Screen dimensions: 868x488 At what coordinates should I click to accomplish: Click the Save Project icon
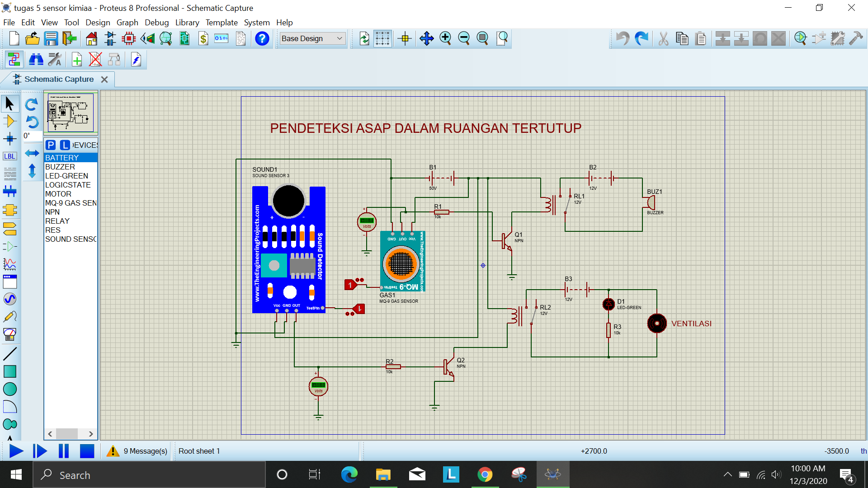[x=51, y=39]
